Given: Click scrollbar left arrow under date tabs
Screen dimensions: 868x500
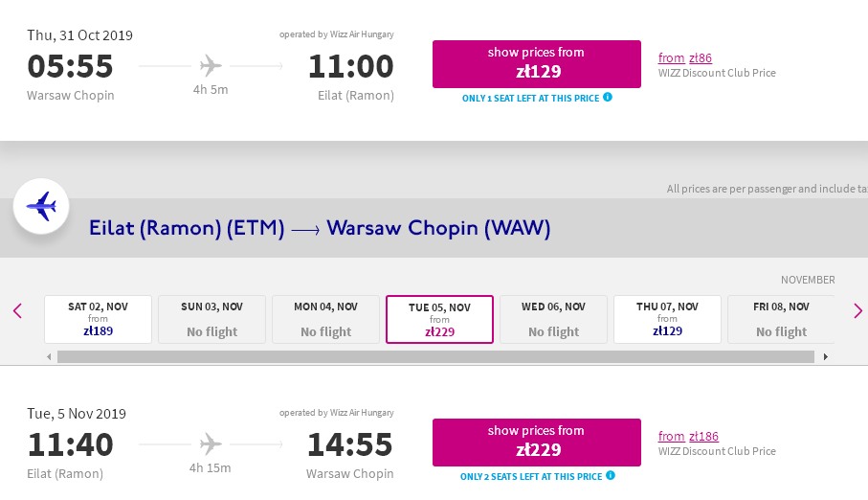Looking at the screenshot, I should 49,357.
